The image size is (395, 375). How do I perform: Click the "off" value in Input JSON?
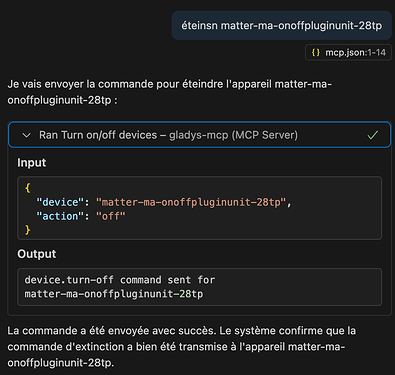(x=111, y=216)
